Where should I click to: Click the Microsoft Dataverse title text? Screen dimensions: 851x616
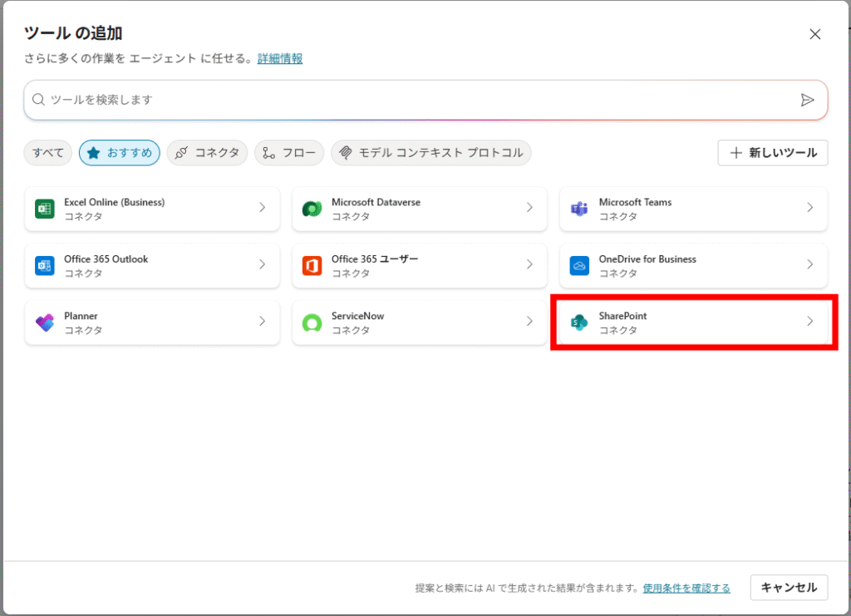click(376, 202)
